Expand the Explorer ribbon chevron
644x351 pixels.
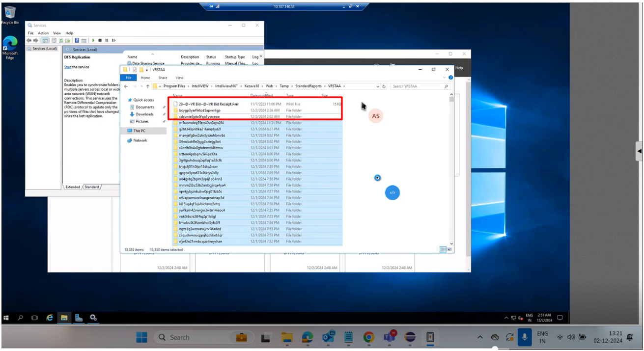click(445, 78)
